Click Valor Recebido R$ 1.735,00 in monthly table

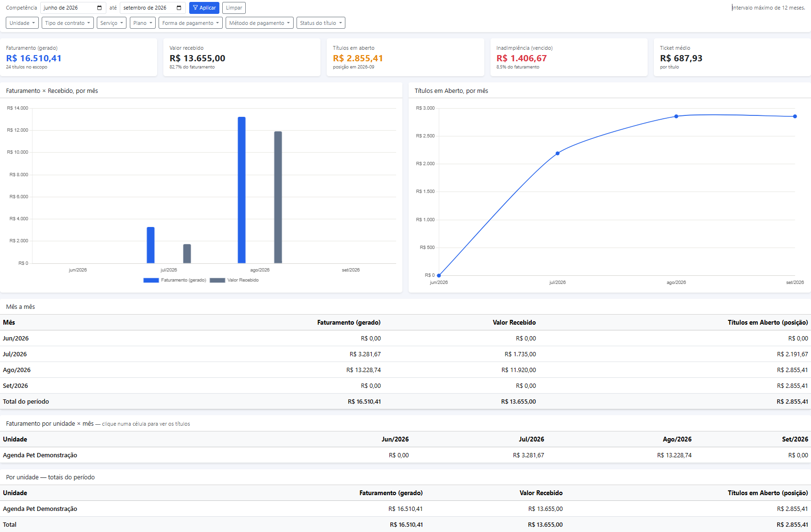pos(520,354)
